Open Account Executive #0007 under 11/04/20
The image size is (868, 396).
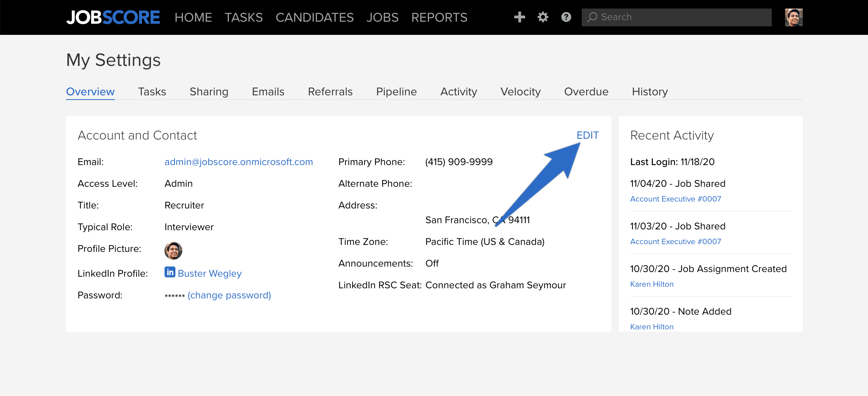click(676, 199)
